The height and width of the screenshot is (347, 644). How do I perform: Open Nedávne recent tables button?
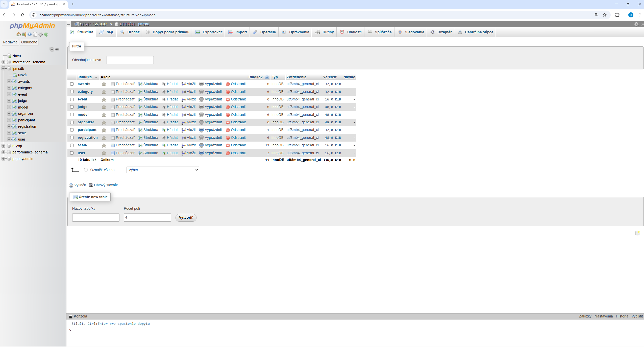coord(10,42)
